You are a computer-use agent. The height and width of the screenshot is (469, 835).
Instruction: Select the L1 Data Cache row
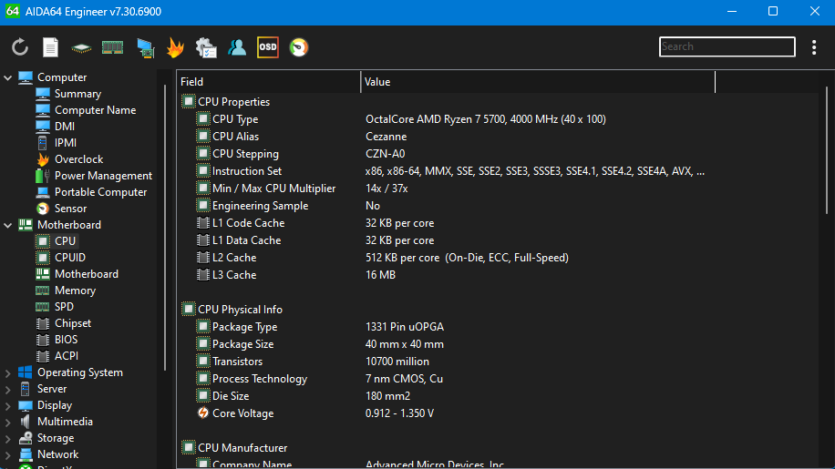[x=498, y=240]
